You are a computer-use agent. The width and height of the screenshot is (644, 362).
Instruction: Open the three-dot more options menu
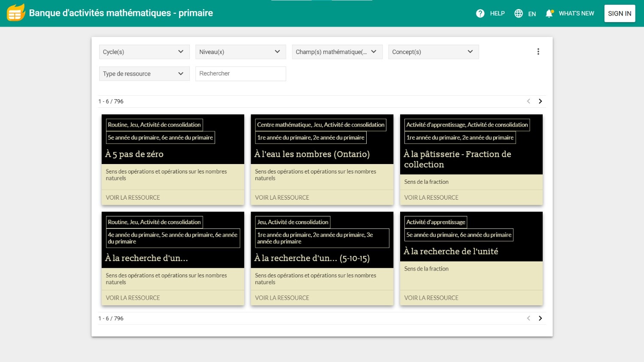click(x=538, y=52)
